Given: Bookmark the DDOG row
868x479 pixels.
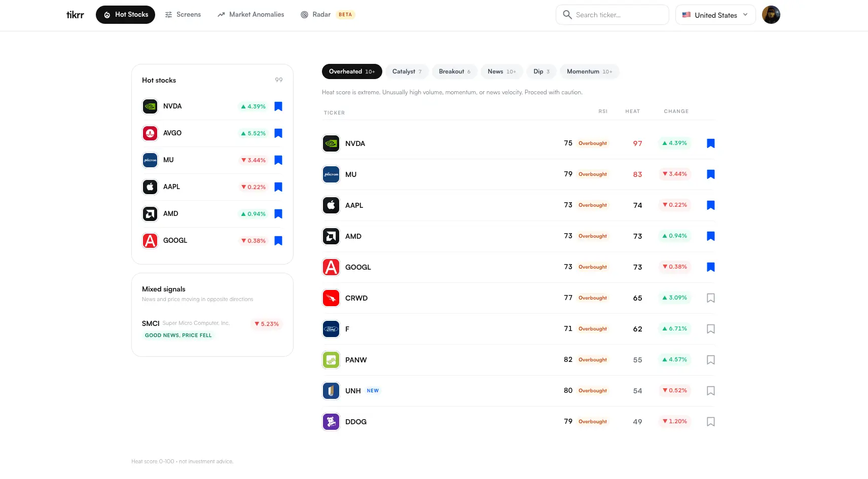Looking at the screenshot, I should pos(711,422).
